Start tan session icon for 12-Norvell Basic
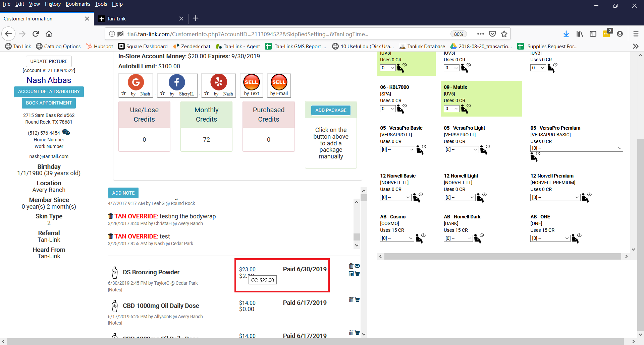This screenshot has height=345, width=644. coord(418,197)
